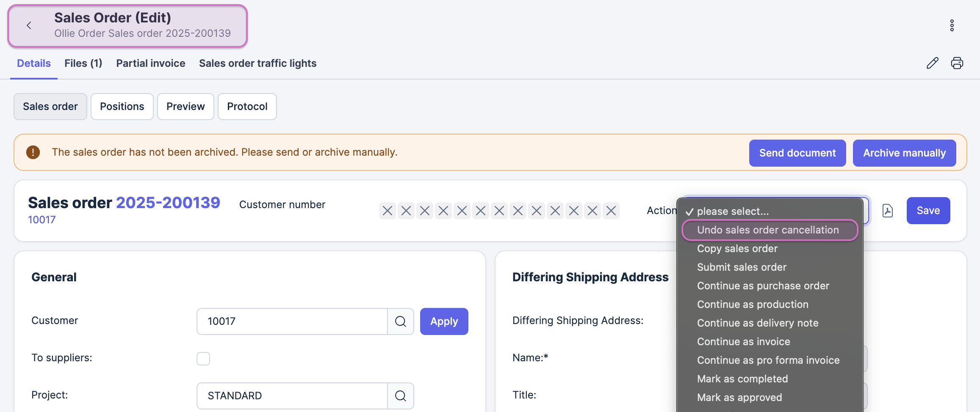Click the warning icon in the archive notice
Screen dimensions: 980x412
tap(33, 152)
